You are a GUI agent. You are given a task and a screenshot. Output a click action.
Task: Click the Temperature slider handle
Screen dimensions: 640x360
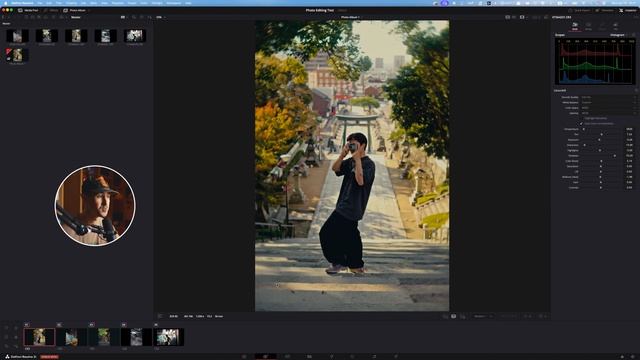[584, 129]
